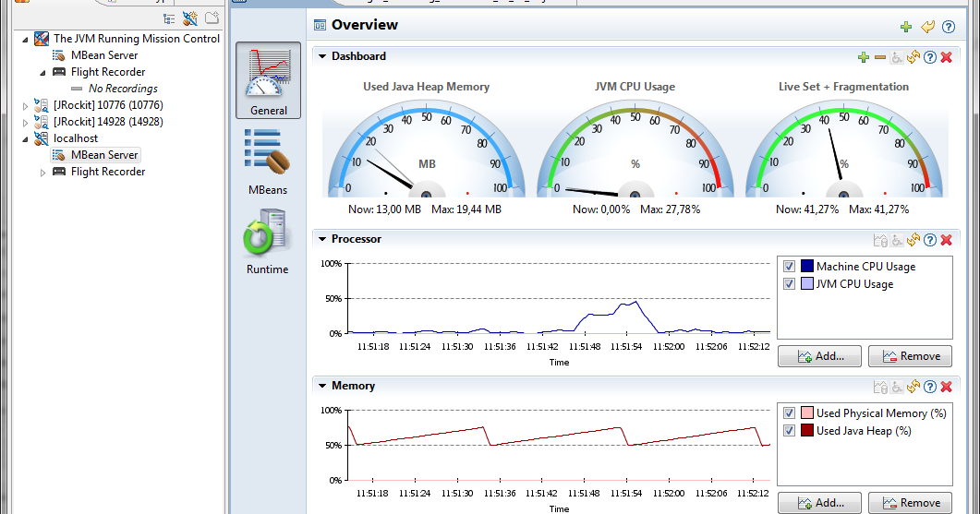This screenshot has width=980, height=514.
Task: Click Remove button in Processor section
Action: pos(910,356)
